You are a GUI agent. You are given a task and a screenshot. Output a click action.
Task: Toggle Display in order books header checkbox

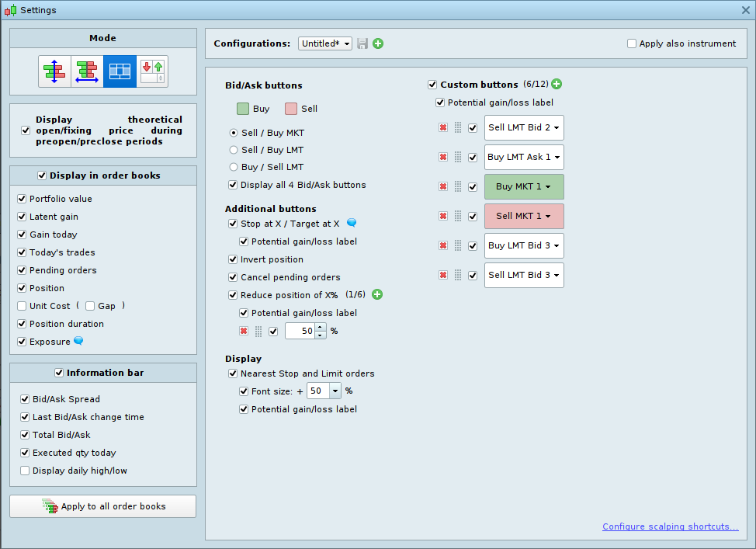point(42,175)
